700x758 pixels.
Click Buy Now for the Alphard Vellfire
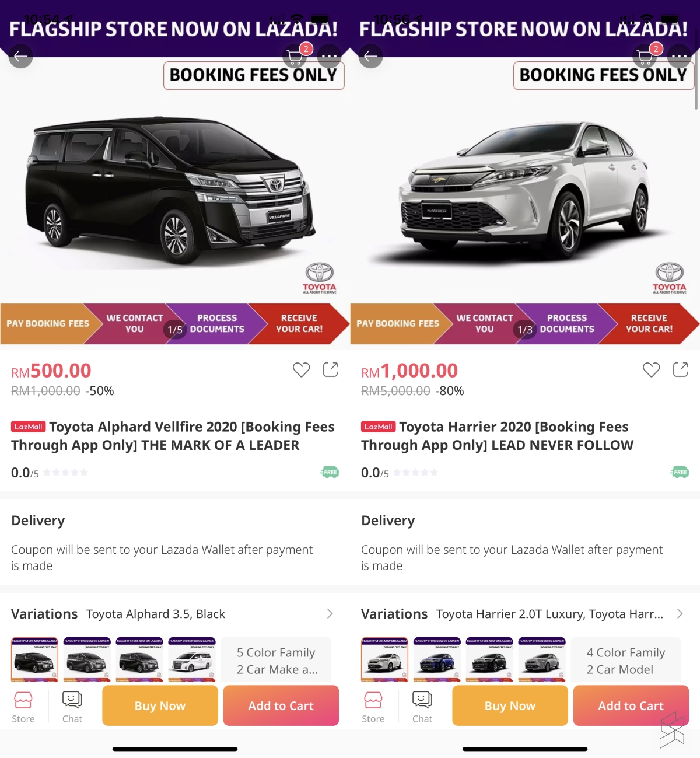(160, 705)
